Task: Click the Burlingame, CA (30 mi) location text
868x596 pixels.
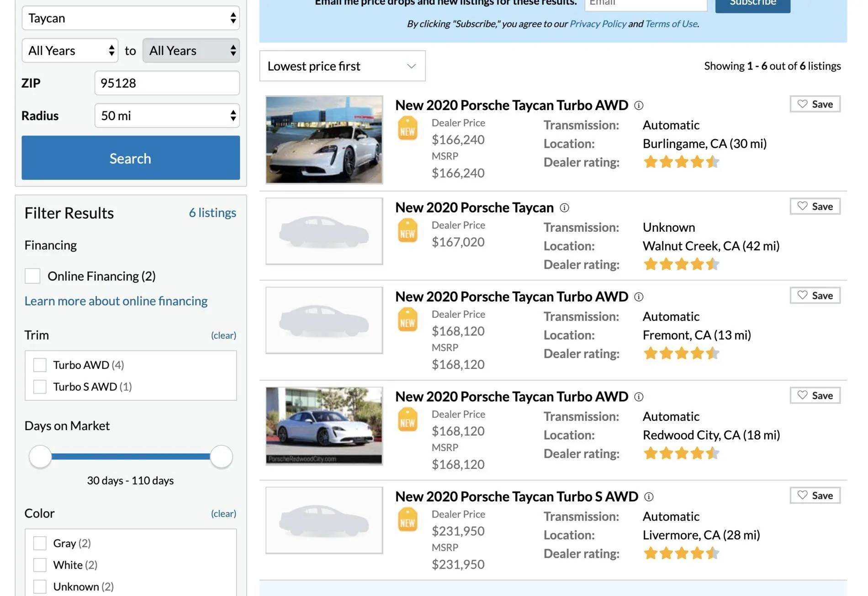Action: click(x=705, y=144)
